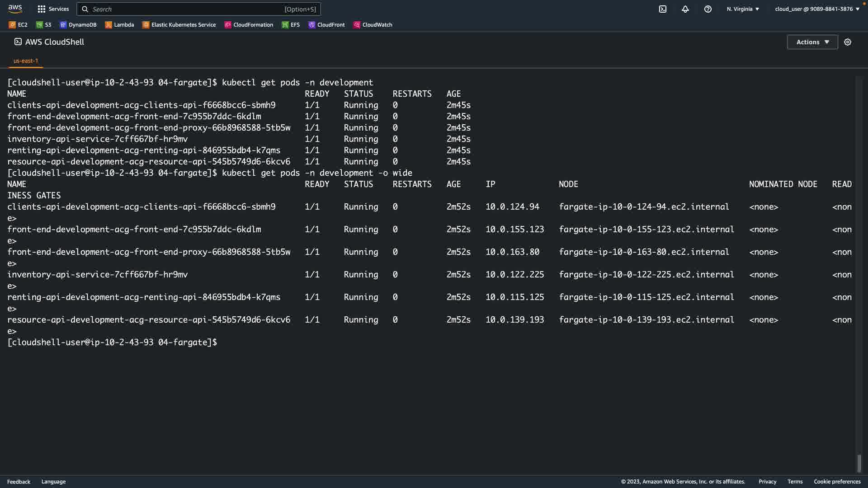Open the EC2 shortcut in favorites bar
Viewport: 868px width, 488px height.
18,25
